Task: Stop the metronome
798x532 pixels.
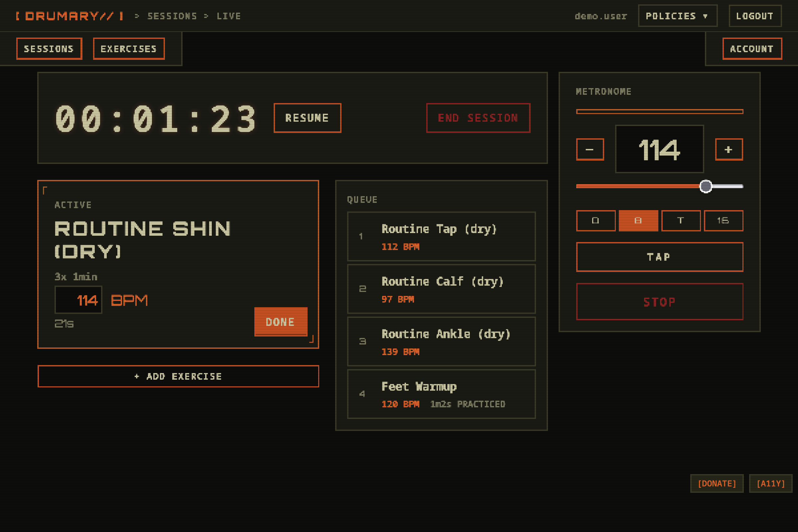Action: 660,302
